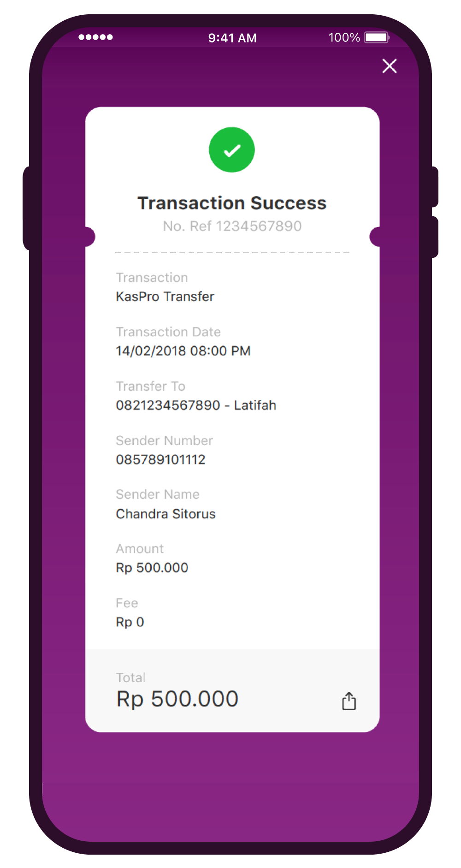Select the KasPro Transfer value
The image size is (461, 868).
(x=165, y=297)
